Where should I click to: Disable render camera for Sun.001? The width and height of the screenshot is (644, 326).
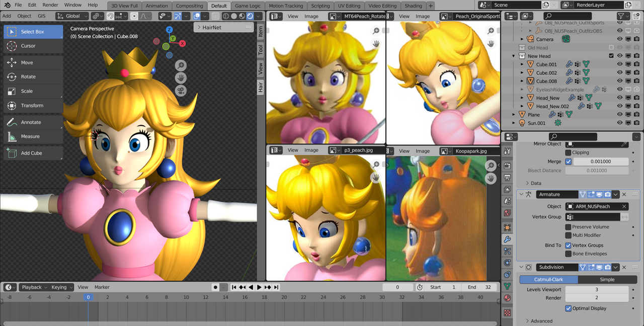(x=636, y=123)
